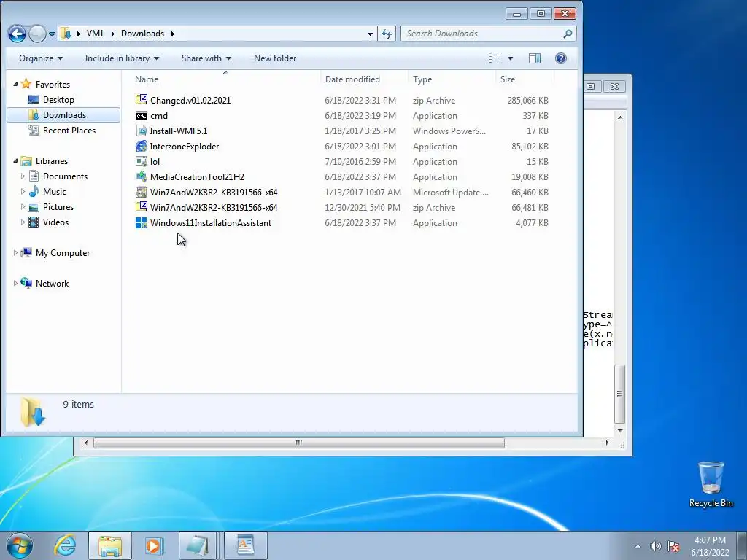Collapse the Libraries tree group
The image size is (747, 560).
pos(15,161)
